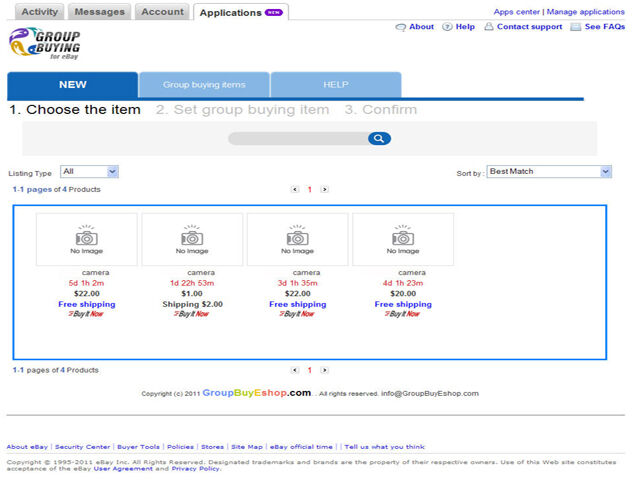Go to previous page in bottom pager
Viewport: 640px width, 480px height.
(x=295, y=370)
